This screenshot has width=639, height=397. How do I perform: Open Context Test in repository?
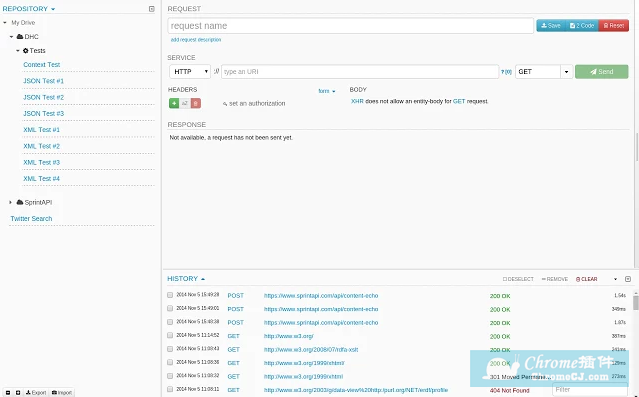(42, 64)
